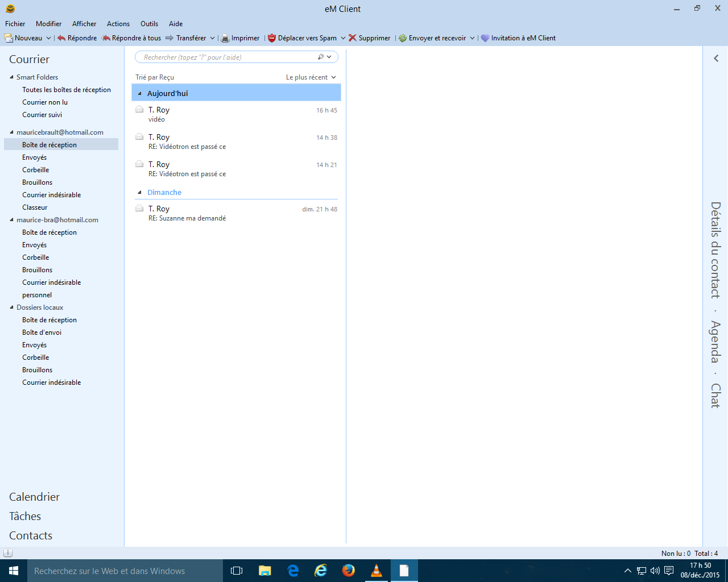The height and width of the screenshot is (582, 728).
Task: Click envelope icon of 14 h 38 message
Action: [139, 137]
